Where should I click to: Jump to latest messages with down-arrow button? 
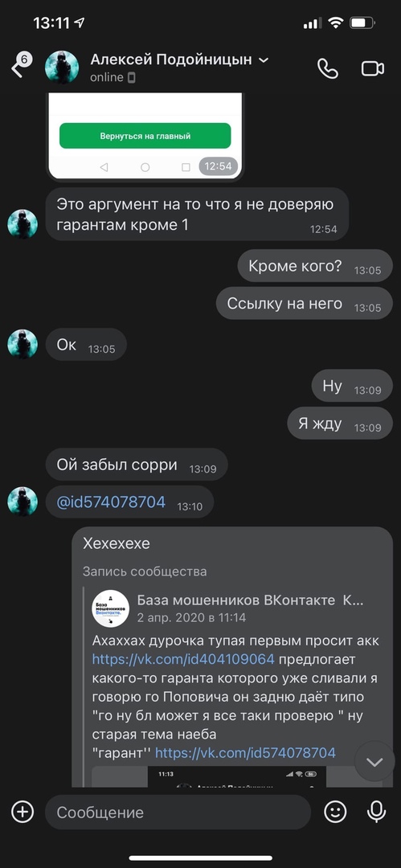[x=374, y=762]
